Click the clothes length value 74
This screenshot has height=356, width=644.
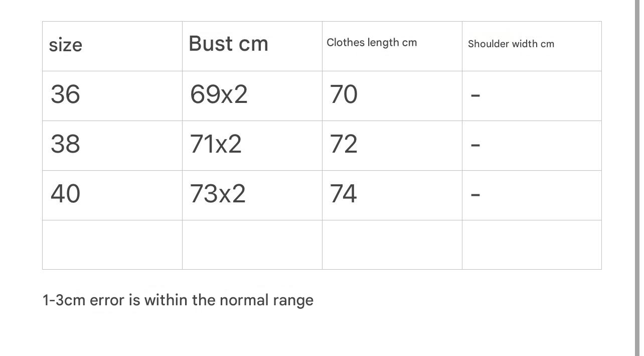pos(344,194)
